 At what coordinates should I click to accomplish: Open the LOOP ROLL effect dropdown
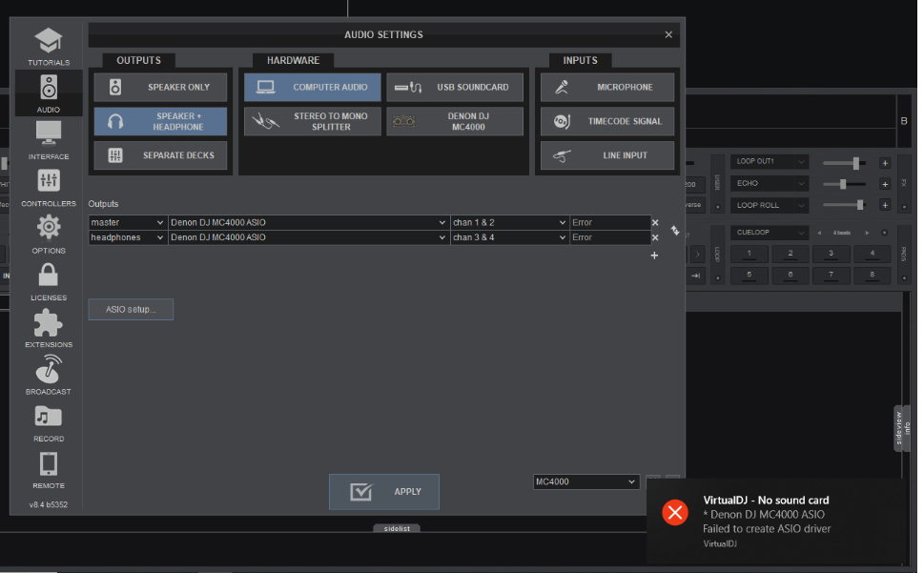pos(769,205)
